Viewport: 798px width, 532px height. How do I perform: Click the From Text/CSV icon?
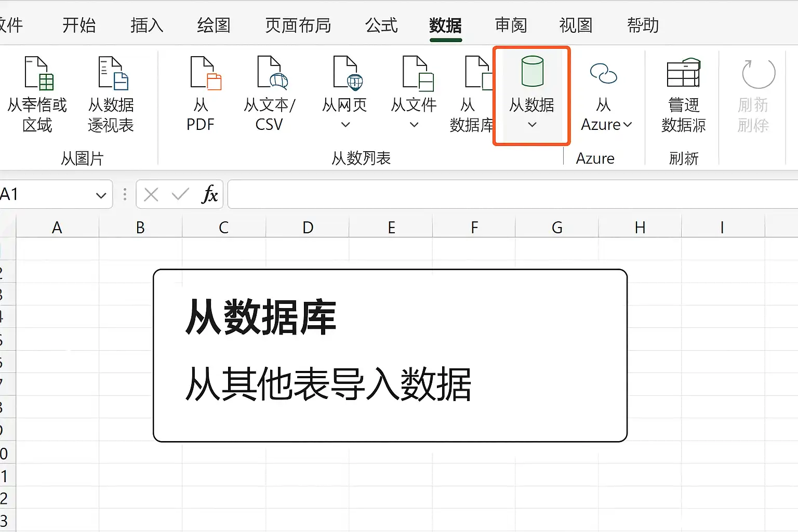(272, 73)
